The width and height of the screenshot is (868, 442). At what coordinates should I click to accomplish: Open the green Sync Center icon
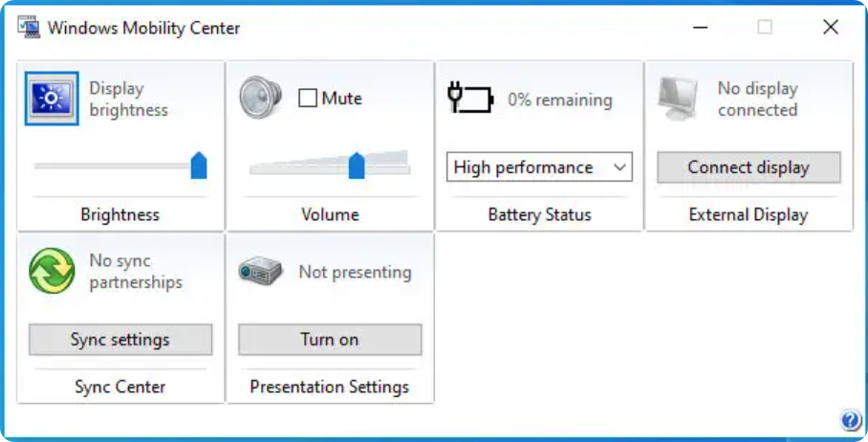coord(52,271)
